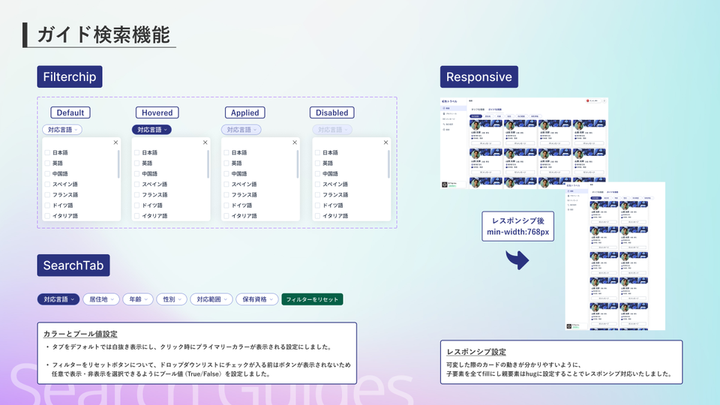Click the Disabled panel scrollbar

[x=388, y=164]
